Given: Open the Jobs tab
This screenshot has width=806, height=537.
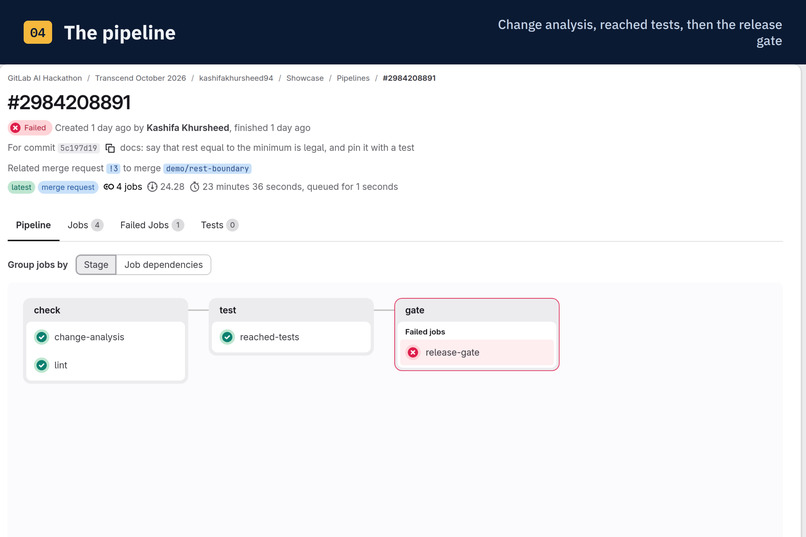Looking at the screenshot, I should 85,225.
